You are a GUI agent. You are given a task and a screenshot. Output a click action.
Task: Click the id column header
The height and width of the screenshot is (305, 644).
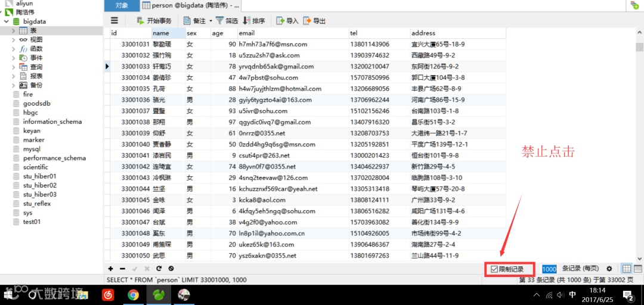click(131, 33)
